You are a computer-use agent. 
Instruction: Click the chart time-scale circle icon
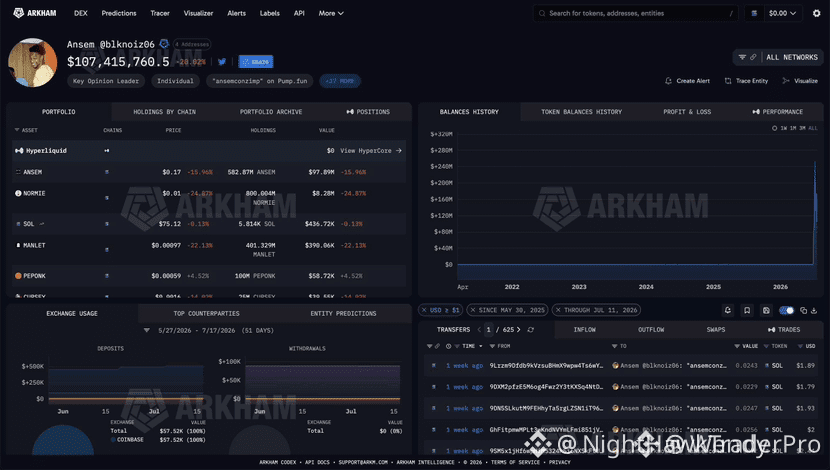point(774,128)
